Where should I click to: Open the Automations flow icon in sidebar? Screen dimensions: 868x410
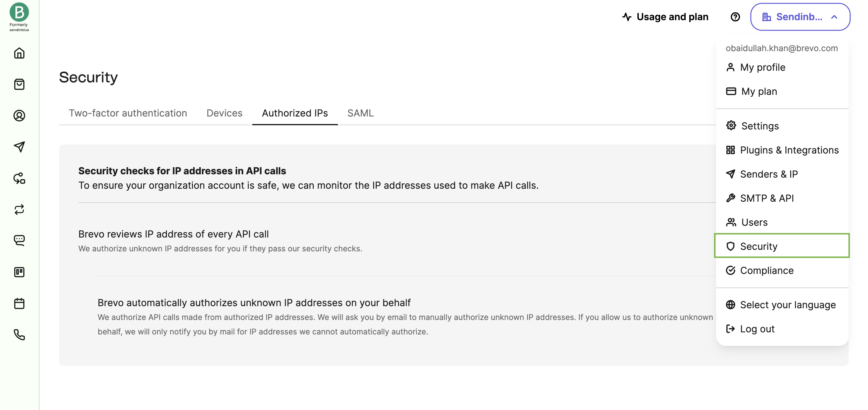(x=19, y=179)
